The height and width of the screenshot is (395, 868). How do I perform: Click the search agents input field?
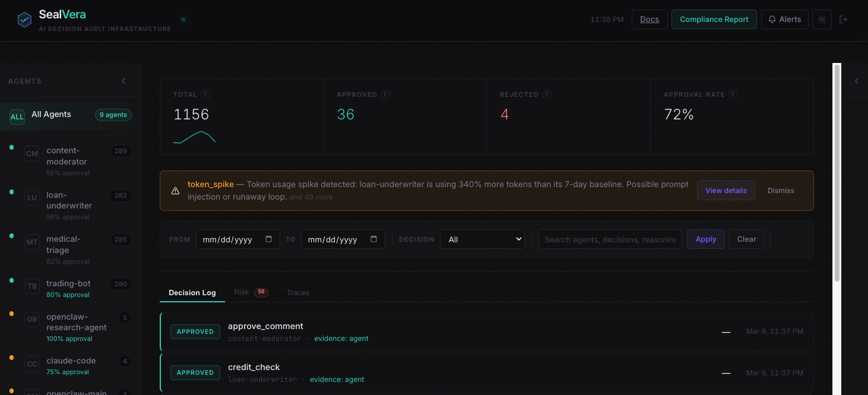[x=610, y=239]
